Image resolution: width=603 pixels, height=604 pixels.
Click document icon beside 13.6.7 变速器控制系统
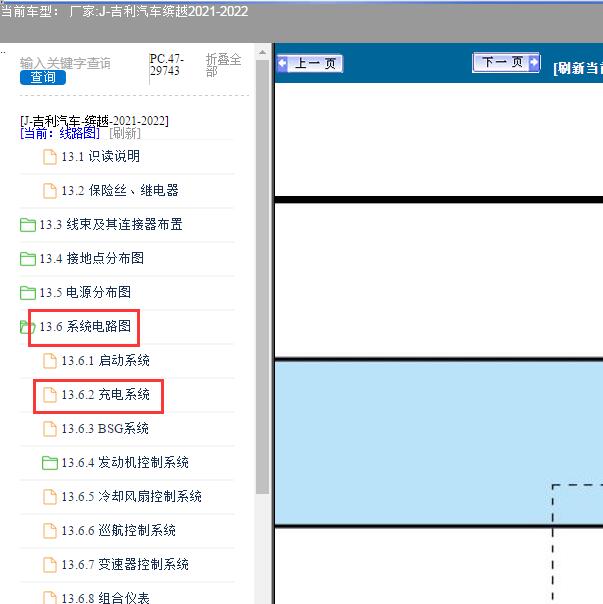click(x=50, y=565)
